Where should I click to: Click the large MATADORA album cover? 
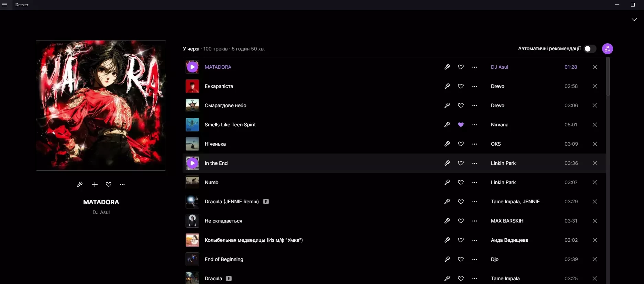[x=101, y=105]
